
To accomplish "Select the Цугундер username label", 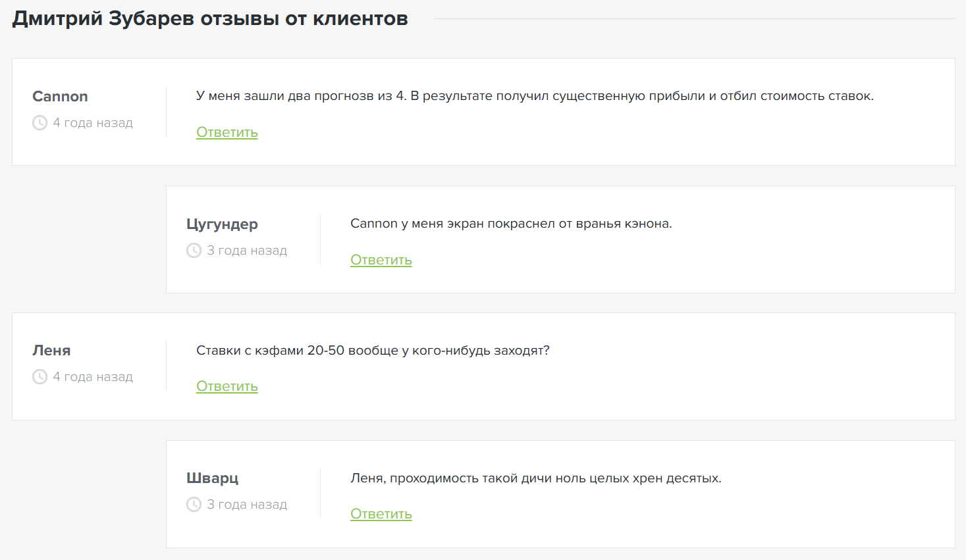I will coord(221,224).
